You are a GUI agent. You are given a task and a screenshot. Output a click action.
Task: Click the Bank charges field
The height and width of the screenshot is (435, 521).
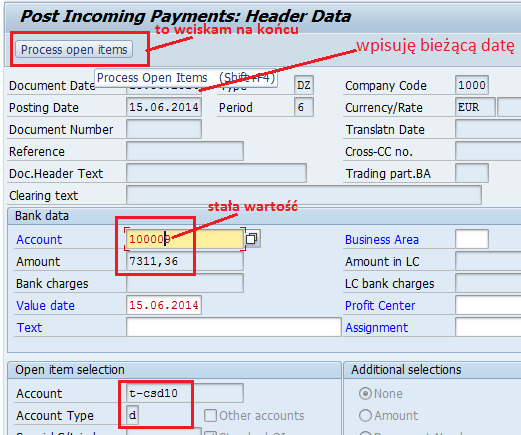pos(185,283)
